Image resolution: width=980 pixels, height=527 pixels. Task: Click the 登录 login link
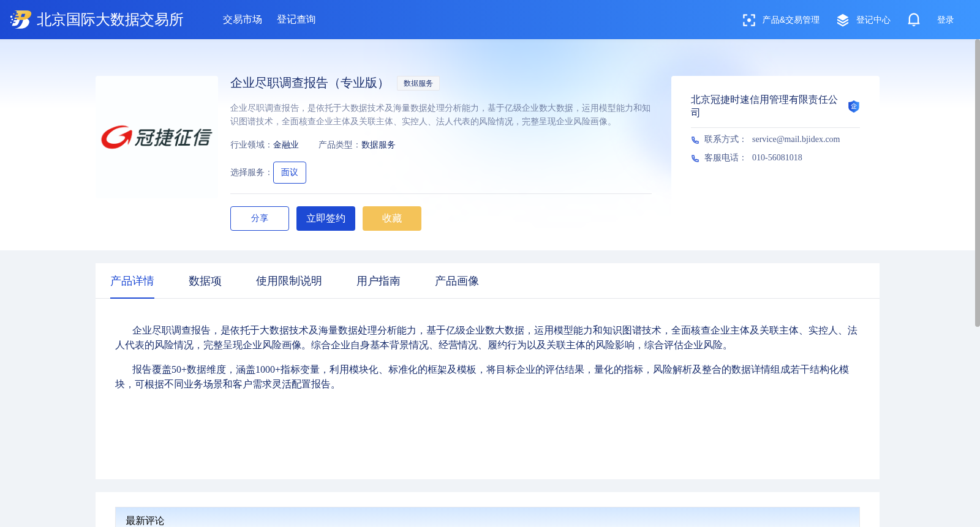946,20
